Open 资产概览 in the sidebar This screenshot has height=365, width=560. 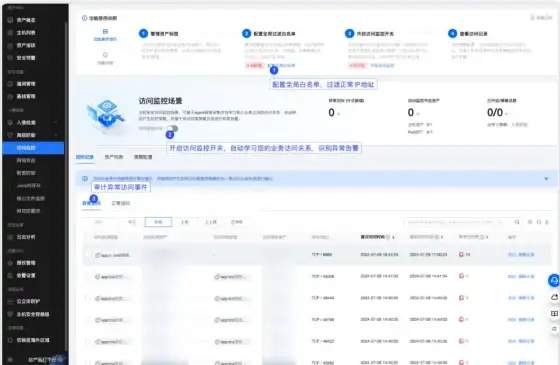[x=26, y=20]
